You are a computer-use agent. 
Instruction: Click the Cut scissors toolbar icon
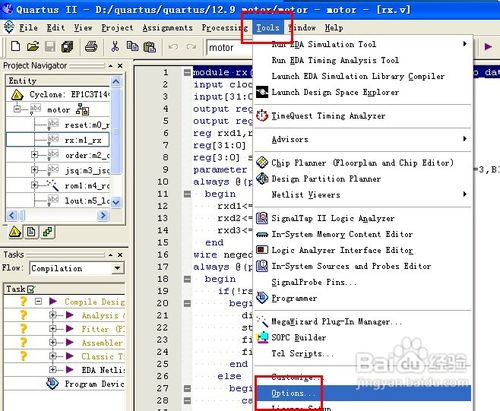[x=115, y=46]
